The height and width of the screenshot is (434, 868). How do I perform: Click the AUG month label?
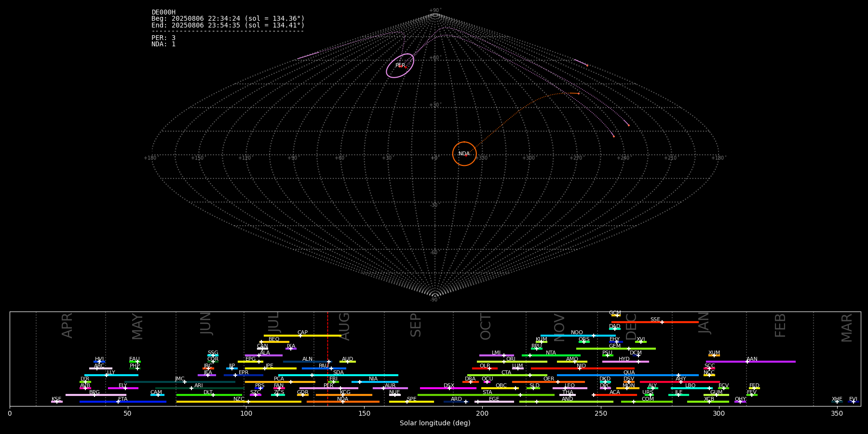point(344,326)
